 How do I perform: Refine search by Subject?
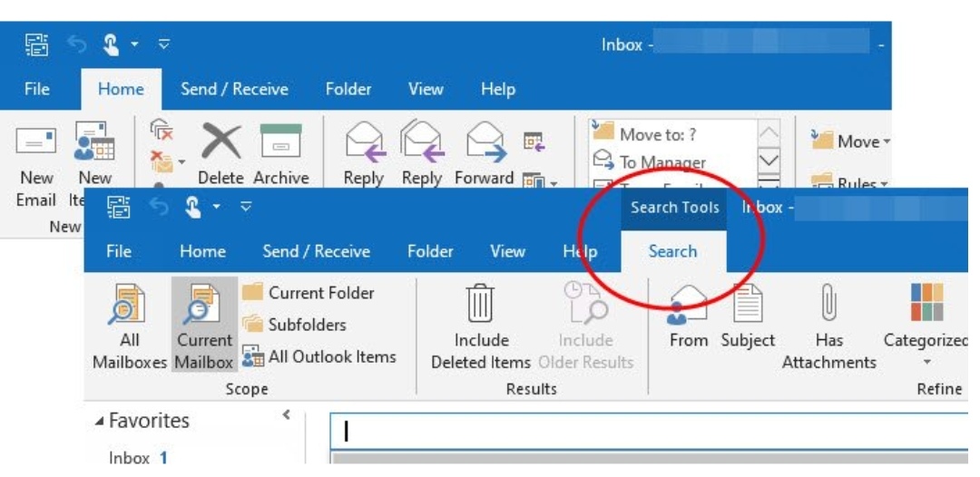click(748, 316)
